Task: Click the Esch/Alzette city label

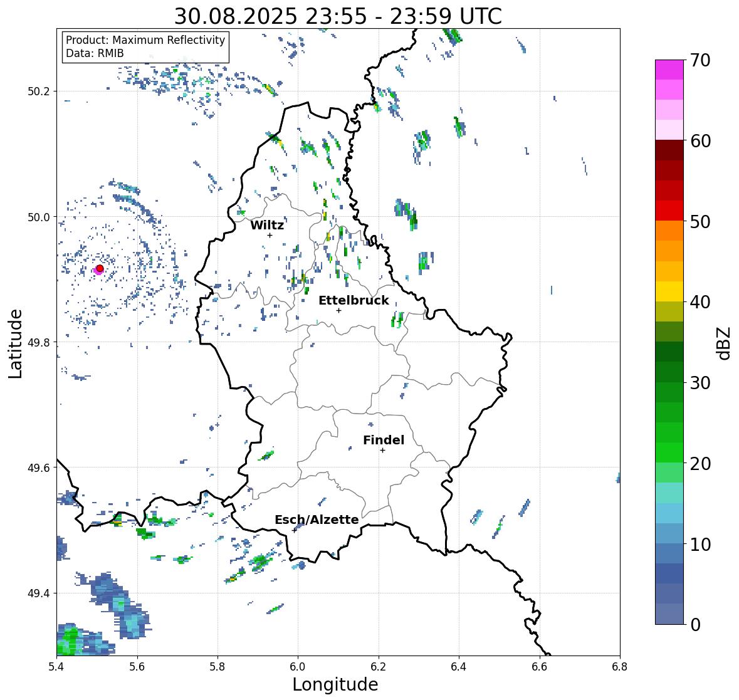Action: point(317,520)
